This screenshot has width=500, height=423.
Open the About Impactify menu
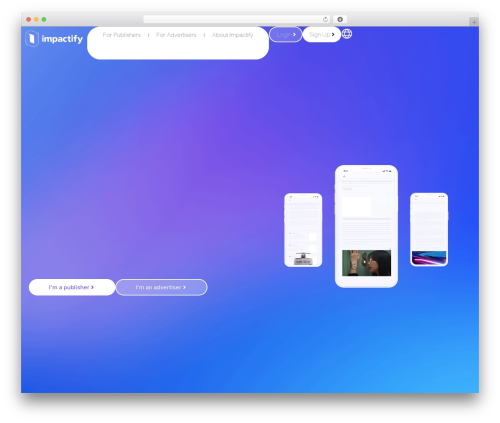(x=233, y=35)
